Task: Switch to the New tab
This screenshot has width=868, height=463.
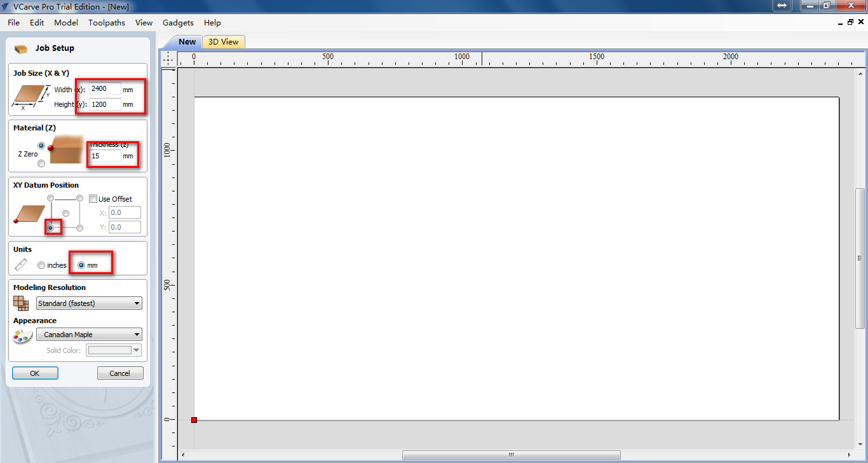Action: [187, 41]
